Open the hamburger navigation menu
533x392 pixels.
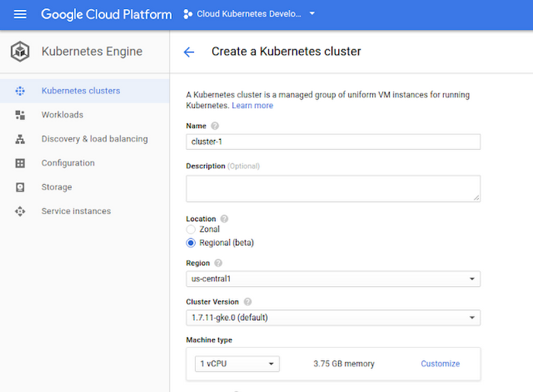pos(20,14)
